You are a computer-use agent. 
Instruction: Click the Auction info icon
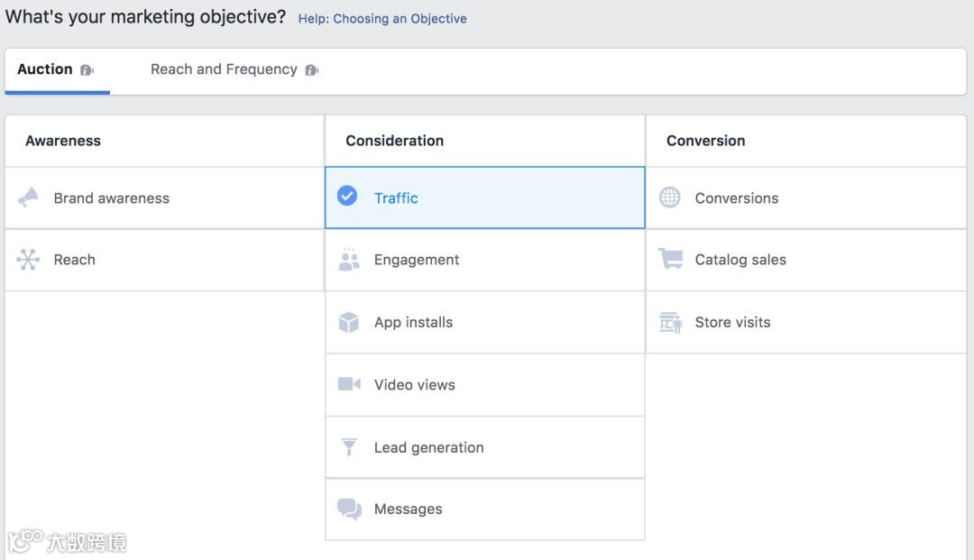click(x=87, y=70)
